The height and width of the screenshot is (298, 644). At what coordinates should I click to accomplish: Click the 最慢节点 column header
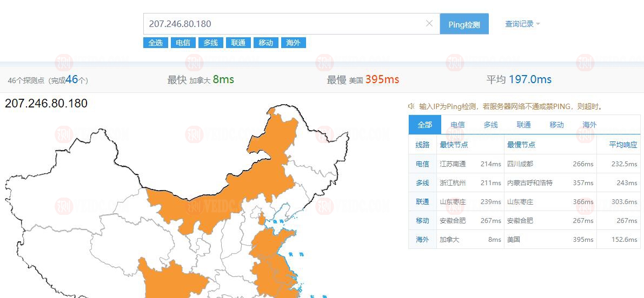[x=521, y=145]
